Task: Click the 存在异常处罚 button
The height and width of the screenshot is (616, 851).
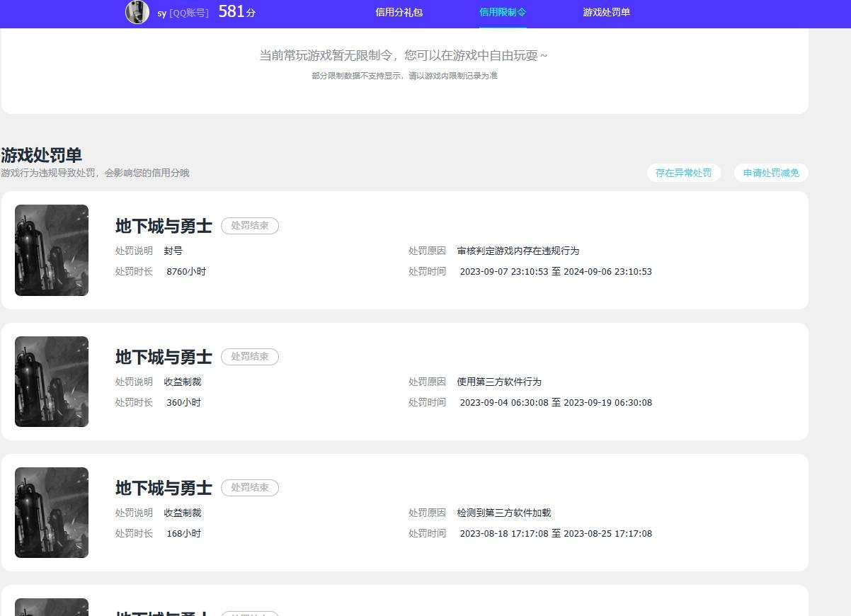Action: click(x=684, y=173)
